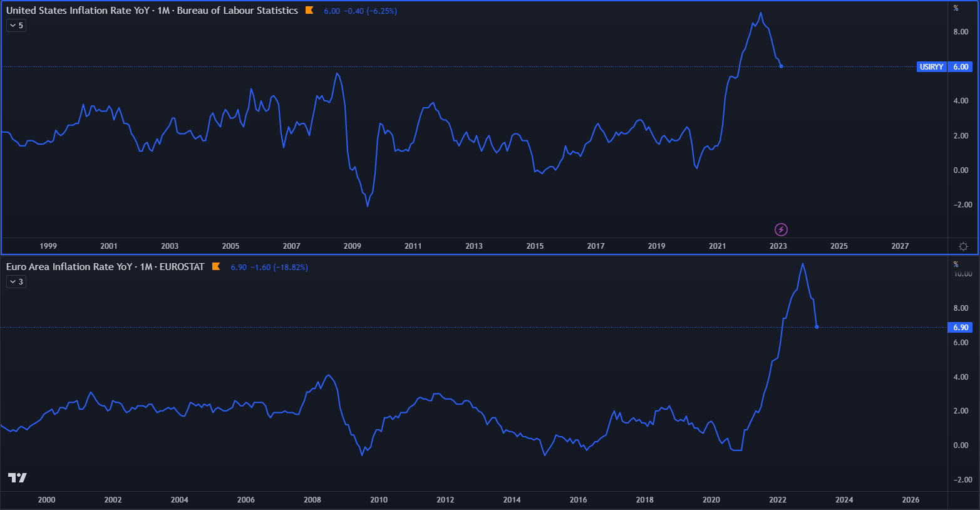980x510 pixels.
Task: Click the USIRYY symbol label
Action: (x=931, y=67)
